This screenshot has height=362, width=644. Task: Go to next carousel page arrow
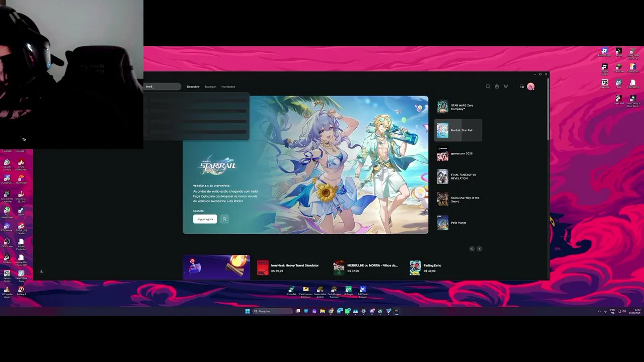(479, 249)
